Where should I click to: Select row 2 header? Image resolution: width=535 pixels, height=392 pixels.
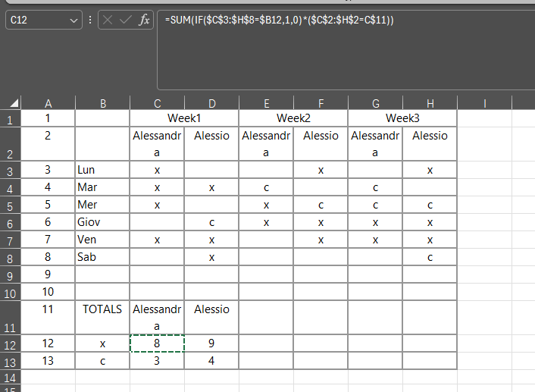tap(10, 144)
